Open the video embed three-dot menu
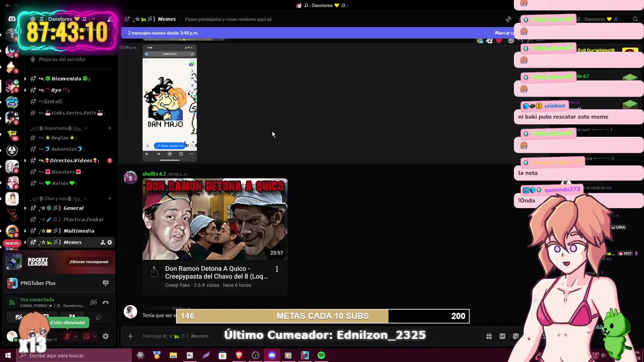 coord(277,269)
